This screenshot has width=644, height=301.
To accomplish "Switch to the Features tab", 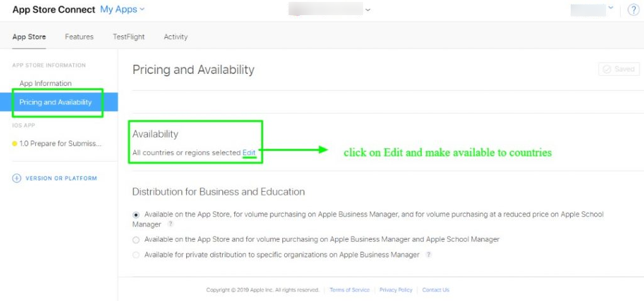I will (x=80, y=37).
